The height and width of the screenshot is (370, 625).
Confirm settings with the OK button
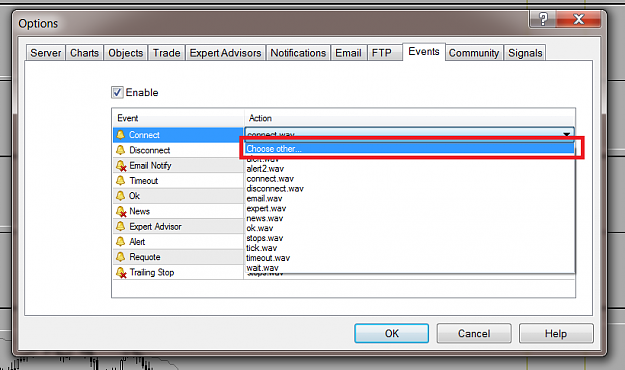tap(391, 333)
